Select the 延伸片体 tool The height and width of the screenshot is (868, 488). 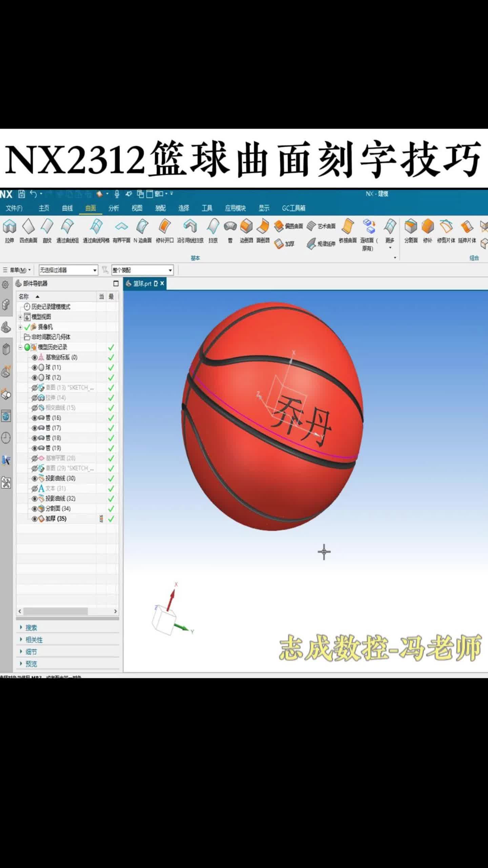click(x=467, y=231)
